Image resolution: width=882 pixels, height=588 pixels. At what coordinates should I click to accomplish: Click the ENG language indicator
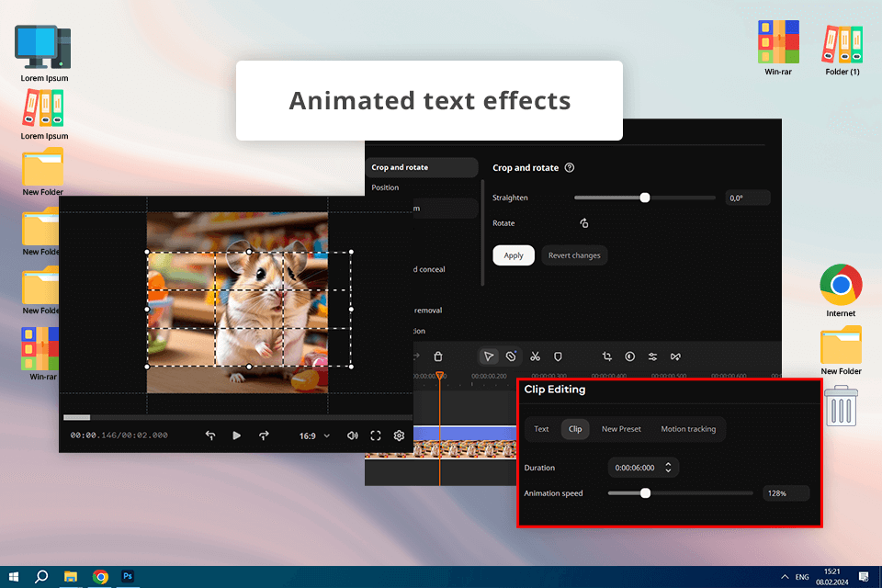click(802, 577)
